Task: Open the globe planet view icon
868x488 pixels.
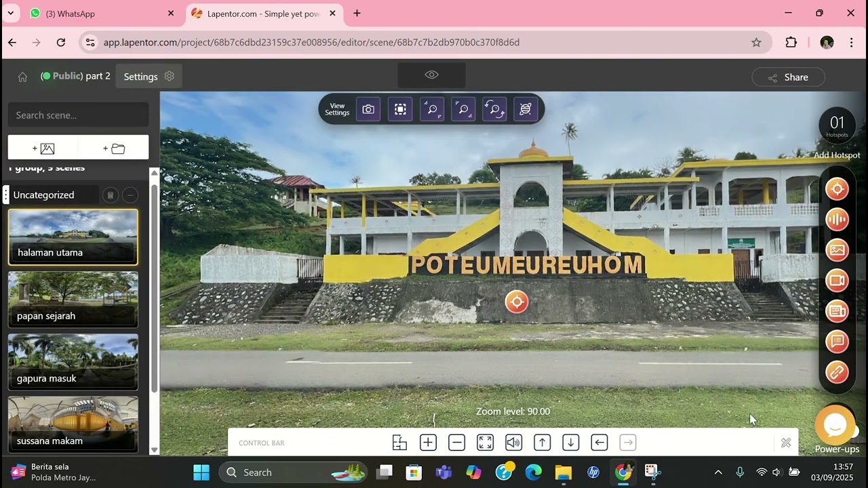Action: (x=526, y=109)
